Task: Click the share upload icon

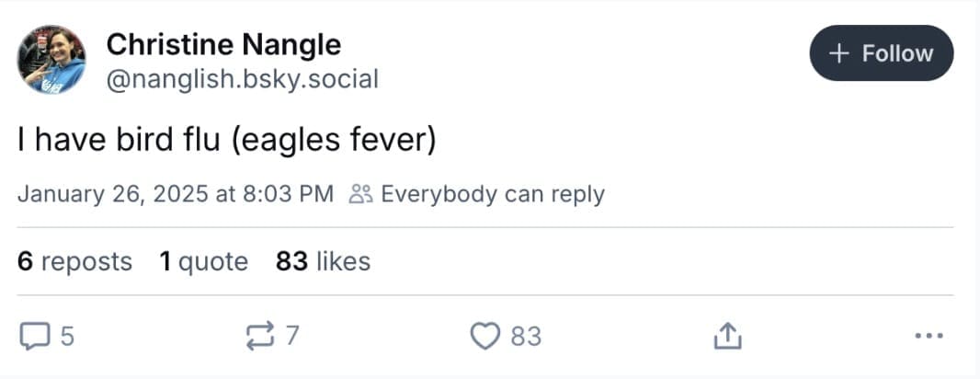Action: click(x=727, y=337)
